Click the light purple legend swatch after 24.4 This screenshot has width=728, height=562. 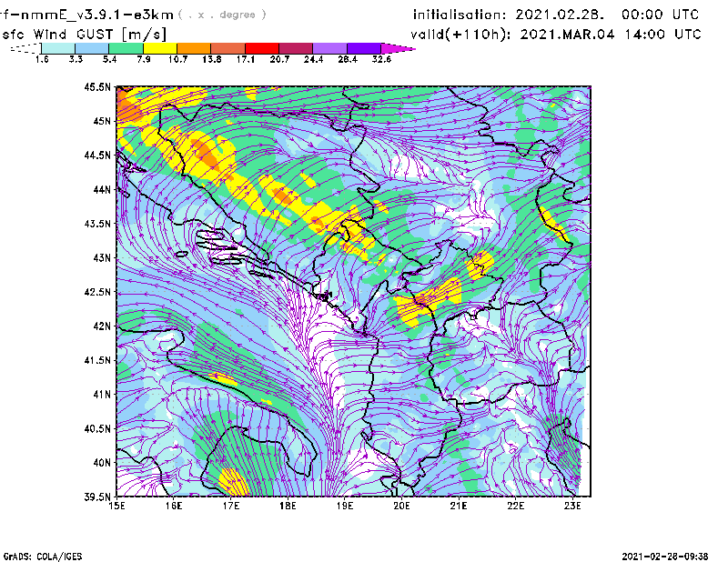330,48
